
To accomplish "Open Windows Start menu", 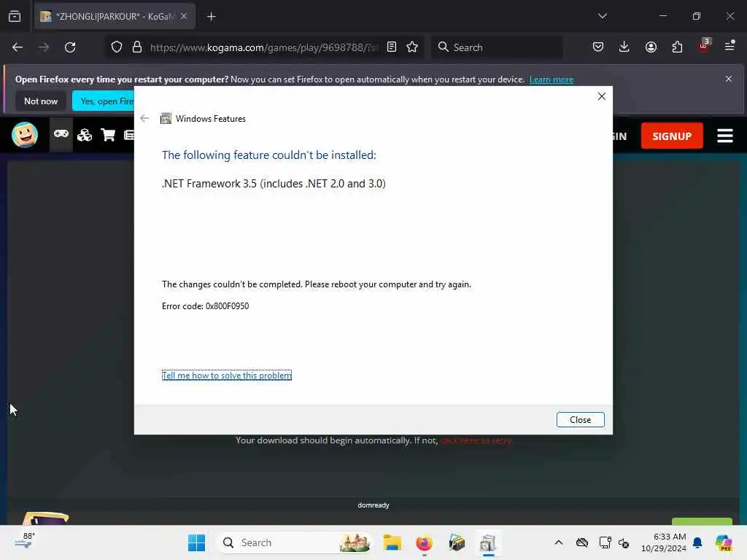I will point(196,542).
